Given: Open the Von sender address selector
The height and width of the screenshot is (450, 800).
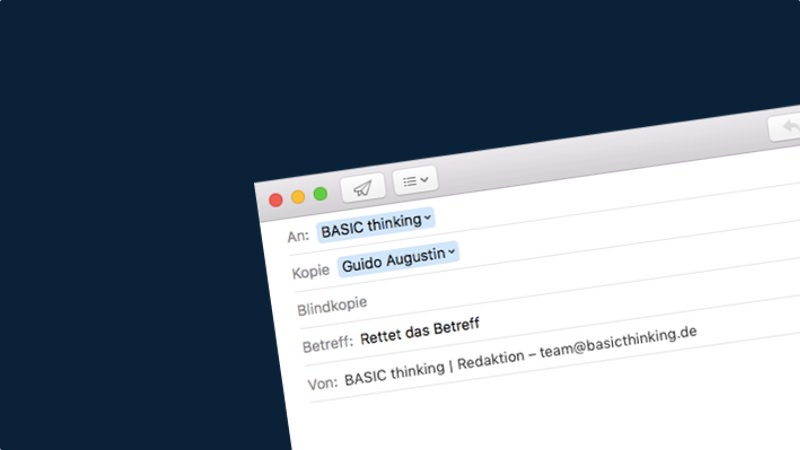Looking at the screenshot, I should pos(520,356).
